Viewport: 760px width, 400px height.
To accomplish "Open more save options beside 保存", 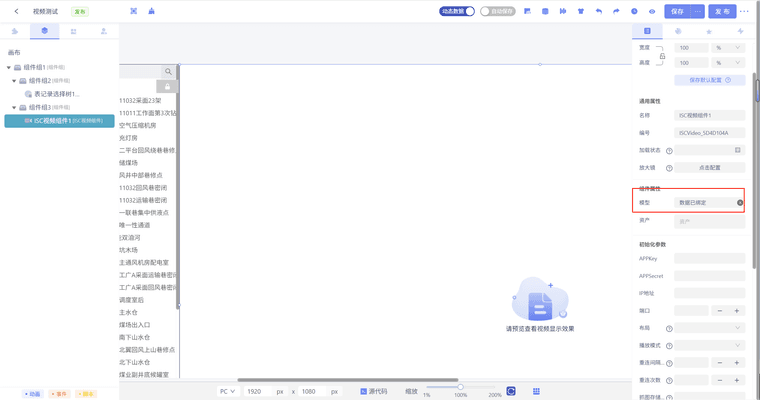I will pyautogui.click(x=697, y=11).
